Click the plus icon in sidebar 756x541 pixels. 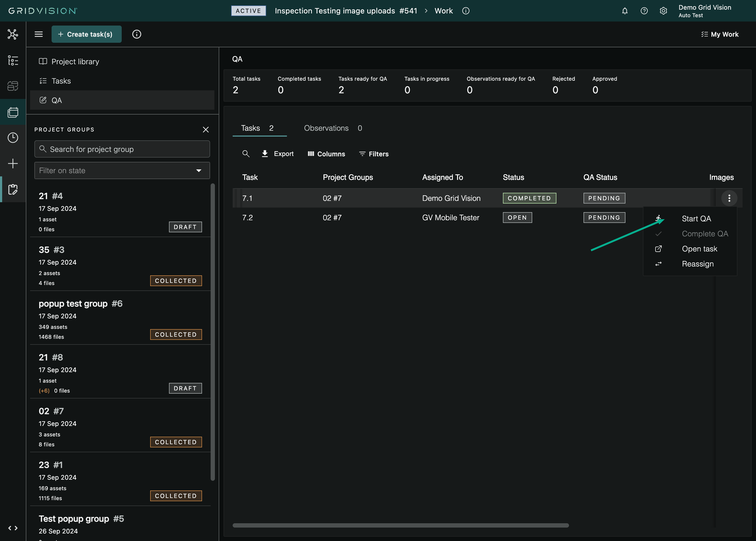tap(13, 163)
